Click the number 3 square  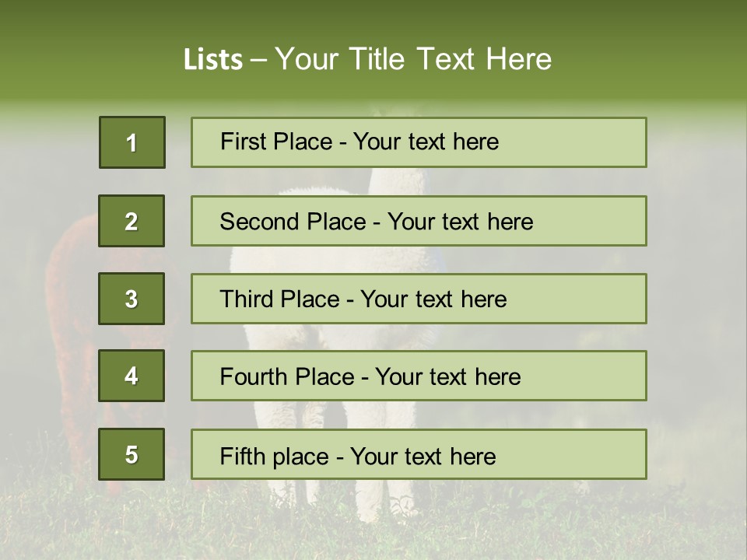point(132,299)
